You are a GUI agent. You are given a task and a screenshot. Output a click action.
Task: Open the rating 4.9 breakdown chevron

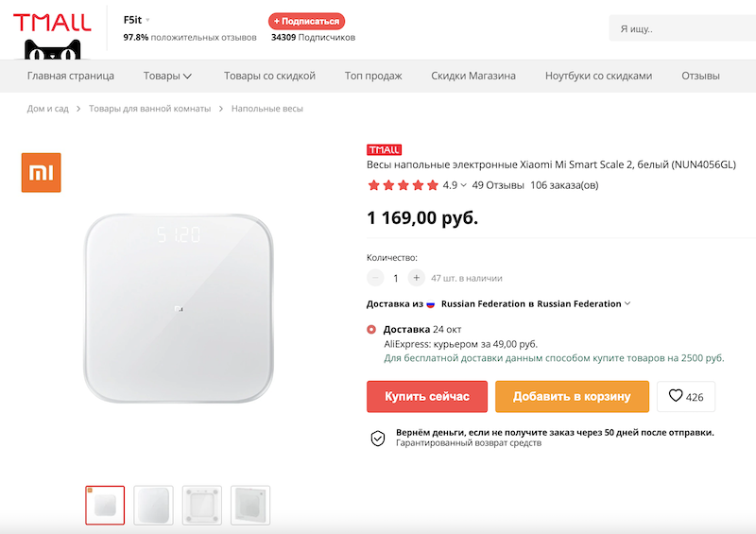coord(463,185)
